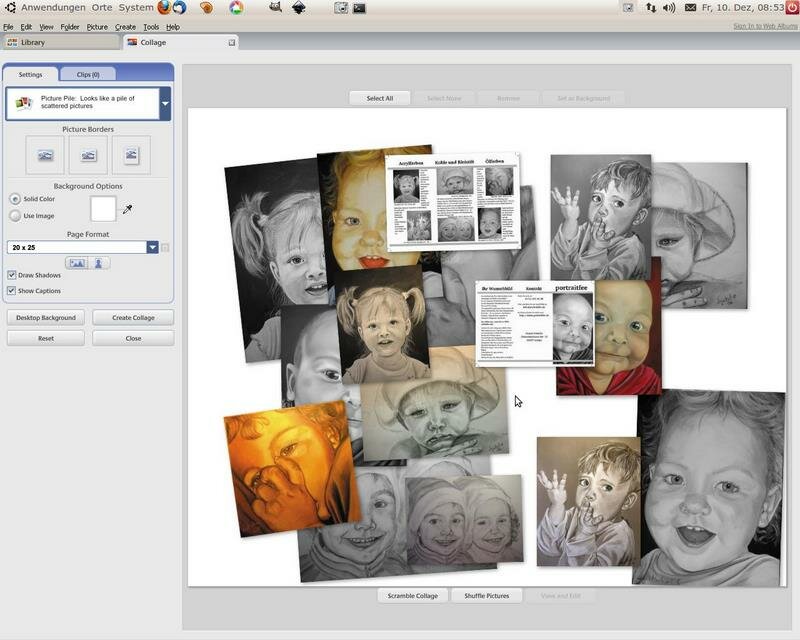Open the Folder menu
The image size is (800, 640).
[70, 27]
